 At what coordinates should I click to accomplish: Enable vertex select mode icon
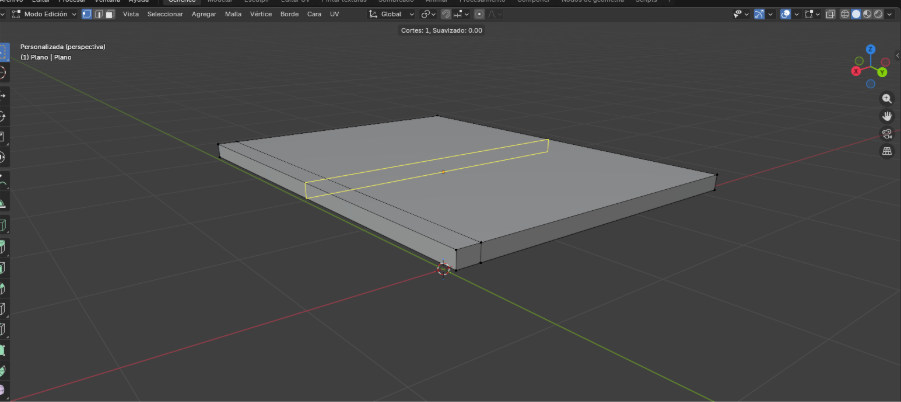coord(85,15)
